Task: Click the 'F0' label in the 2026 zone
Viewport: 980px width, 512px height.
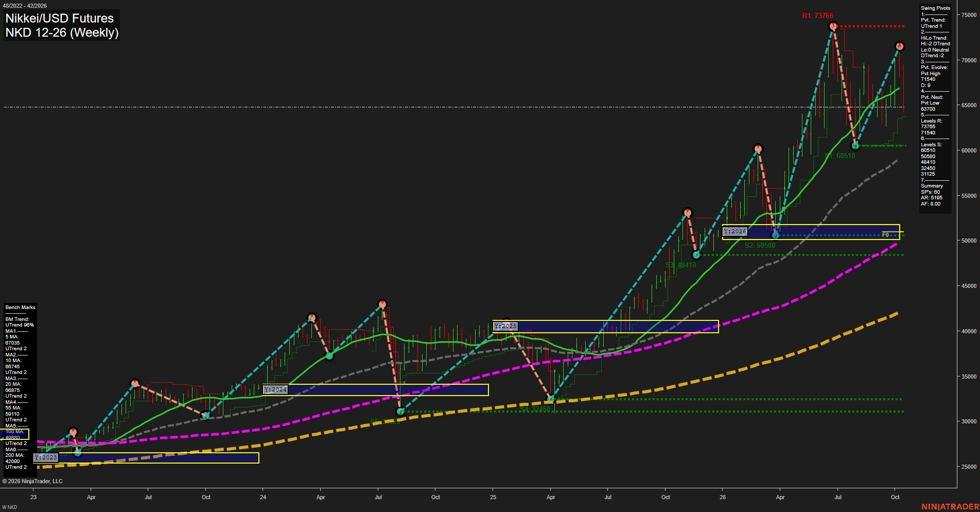Action: pos(885,235)
